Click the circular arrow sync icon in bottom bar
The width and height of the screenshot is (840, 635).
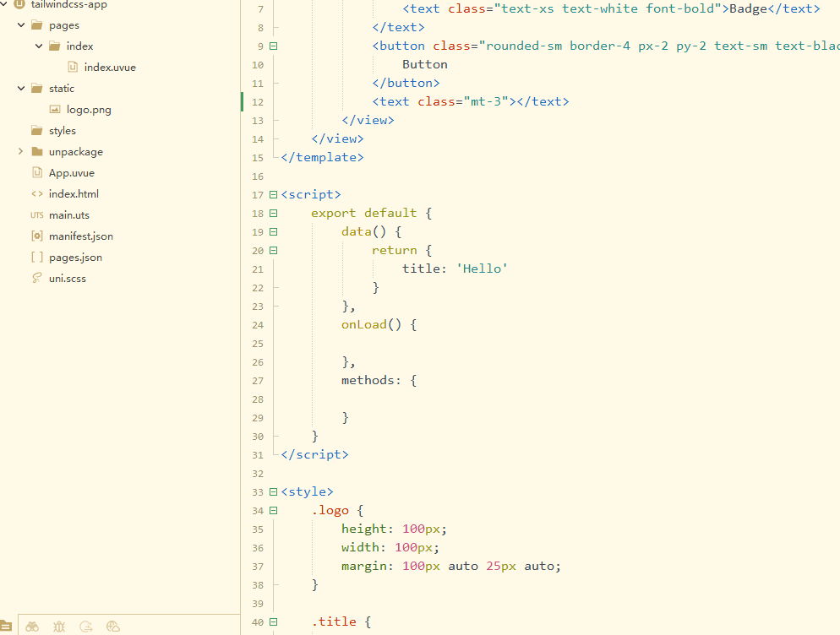pos(86,627)
